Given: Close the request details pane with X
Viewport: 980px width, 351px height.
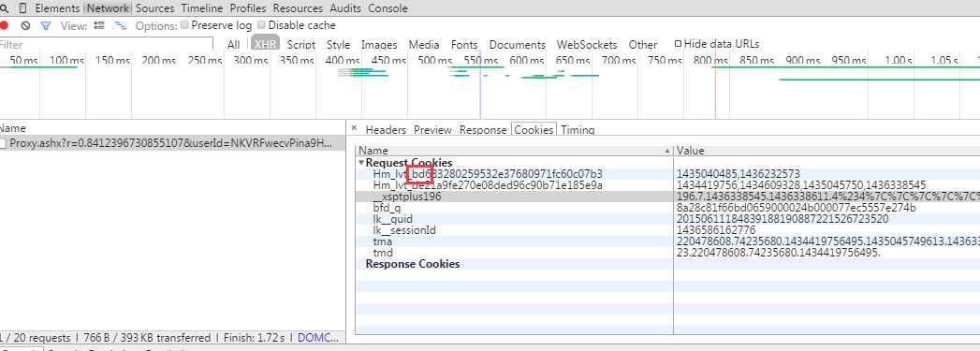Looking at the screenshot, I should pyautogui.click(x=354, y=128).
